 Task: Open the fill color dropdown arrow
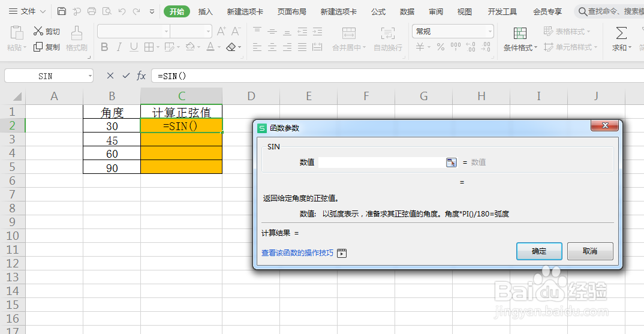(199, 47)
